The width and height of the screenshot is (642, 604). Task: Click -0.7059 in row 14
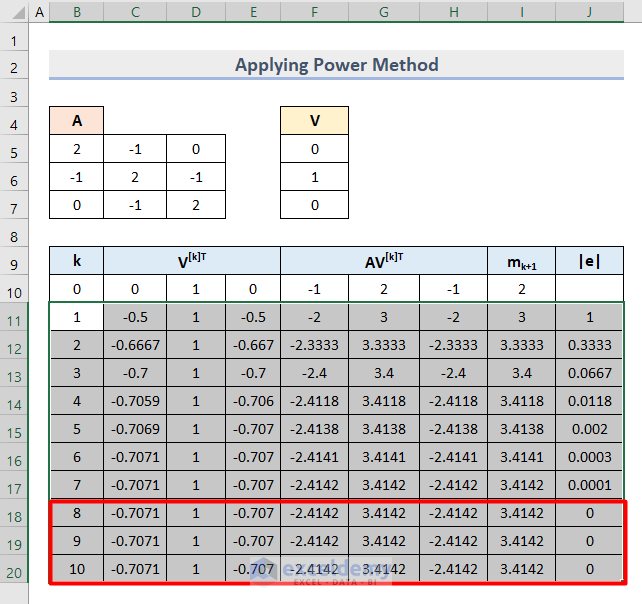pos(135,400)
